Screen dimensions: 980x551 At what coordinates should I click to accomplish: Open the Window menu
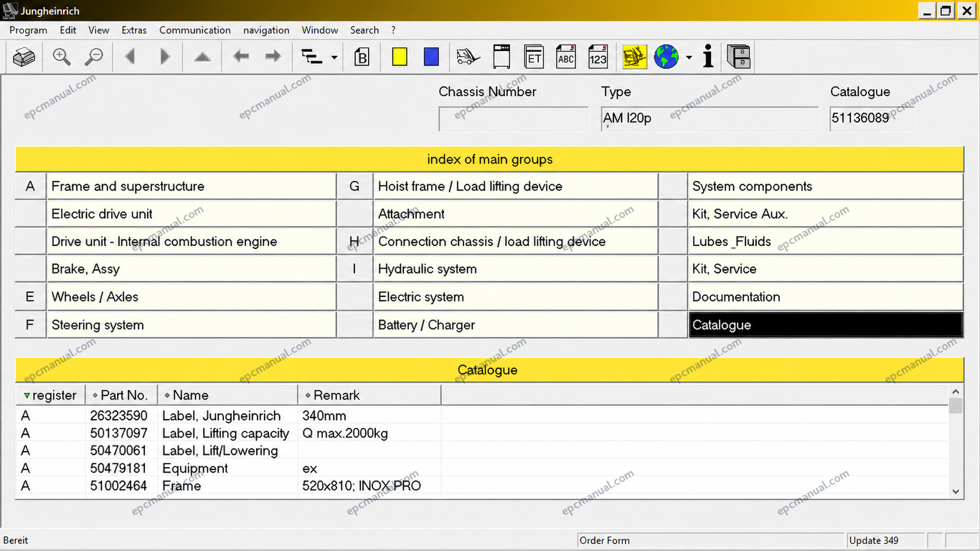[x=320, y=30]
